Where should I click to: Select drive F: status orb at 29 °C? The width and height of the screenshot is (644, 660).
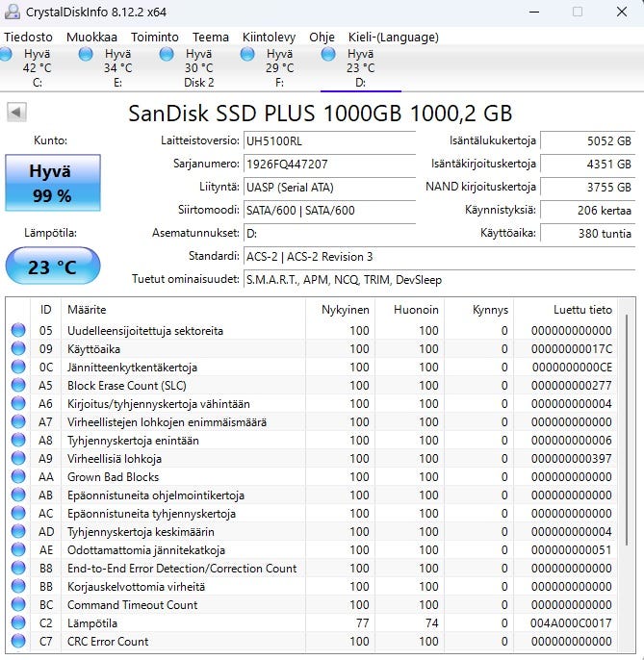[x=248, y=55]
